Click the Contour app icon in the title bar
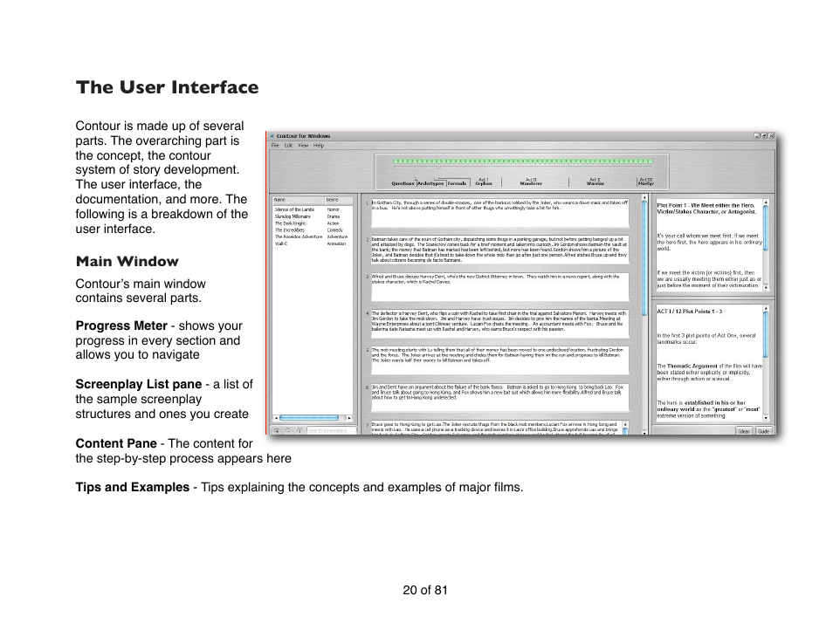Image resolution: width=833 pixels, height=644 pixels. (x=272, y=136)
